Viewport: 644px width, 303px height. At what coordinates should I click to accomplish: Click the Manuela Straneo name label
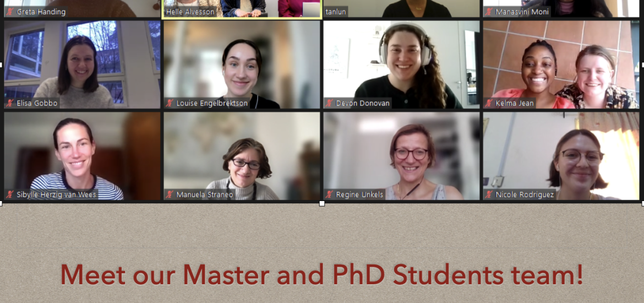(x=204, y=194)
